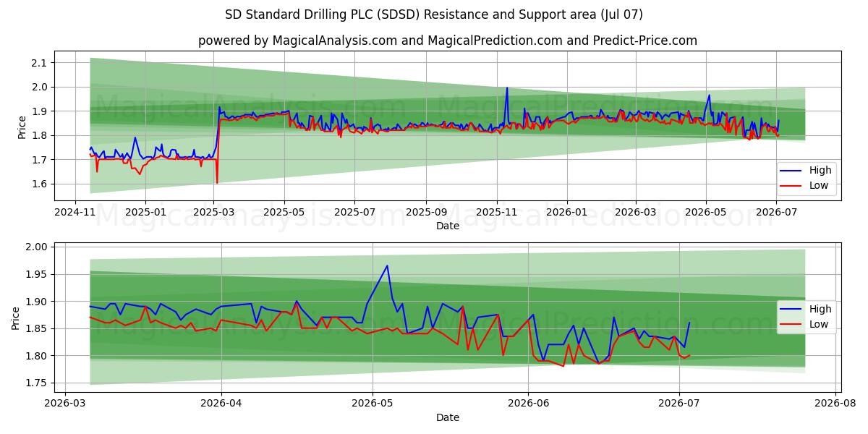Screen dimensions: 868x434
Task: Click the 'Date' axis label under the bottom chart
Action: [448, 417]
